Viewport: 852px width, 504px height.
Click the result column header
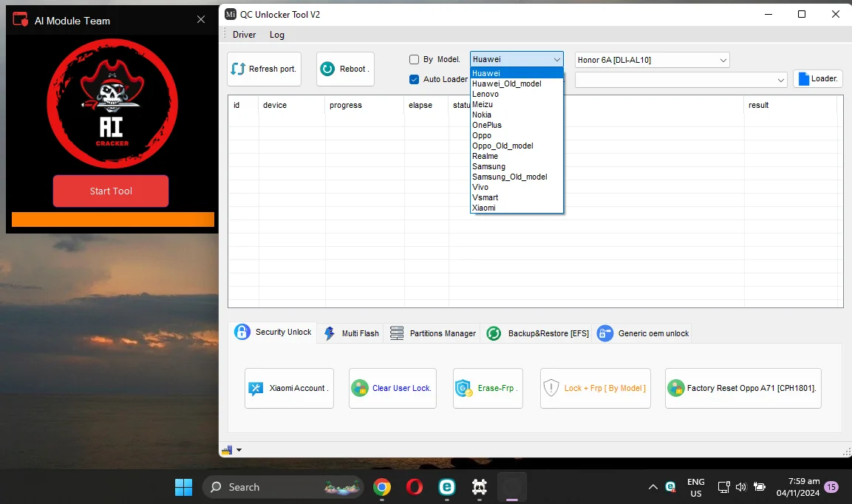click(790, 106)
